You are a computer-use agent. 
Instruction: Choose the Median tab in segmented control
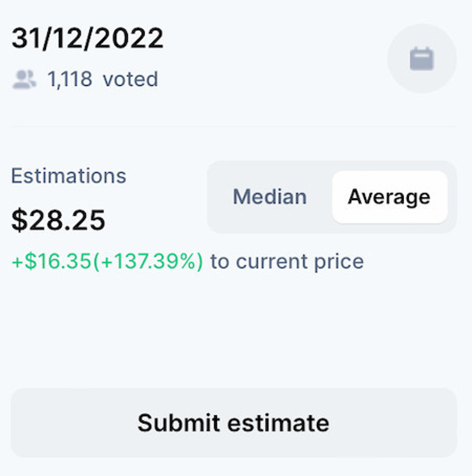click(x=269, y=197)
